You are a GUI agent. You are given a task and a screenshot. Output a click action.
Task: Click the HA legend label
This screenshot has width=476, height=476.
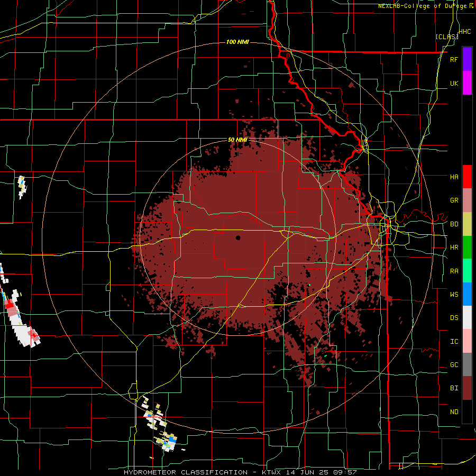(454, 177)
